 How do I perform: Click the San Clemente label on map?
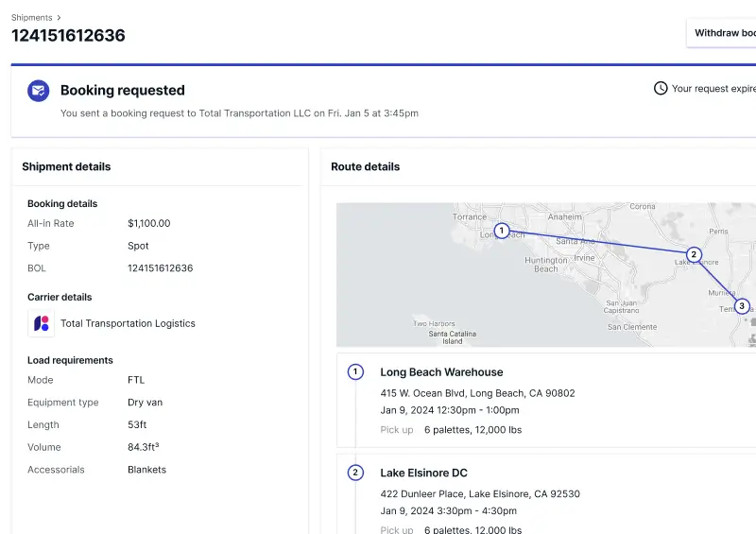632,327
